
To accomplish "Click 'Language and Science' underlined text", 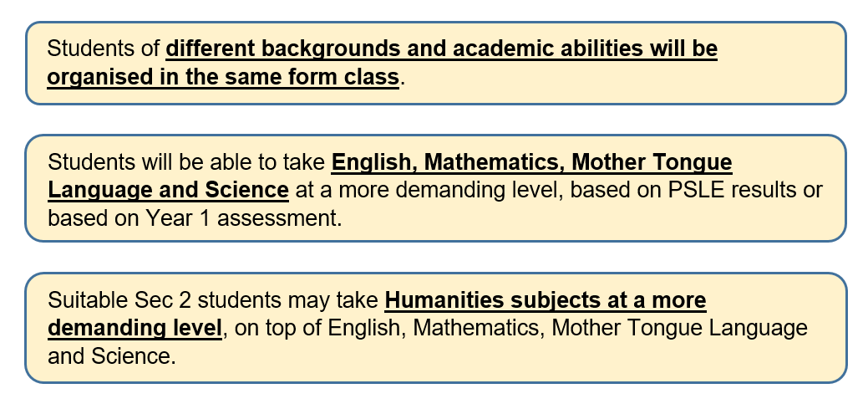I will [x=168, y=190].
